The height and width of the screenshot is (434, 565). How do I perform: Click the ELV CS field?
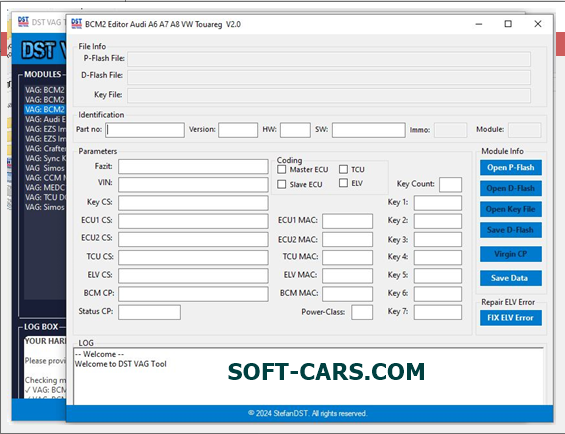[x=193, y=275]
